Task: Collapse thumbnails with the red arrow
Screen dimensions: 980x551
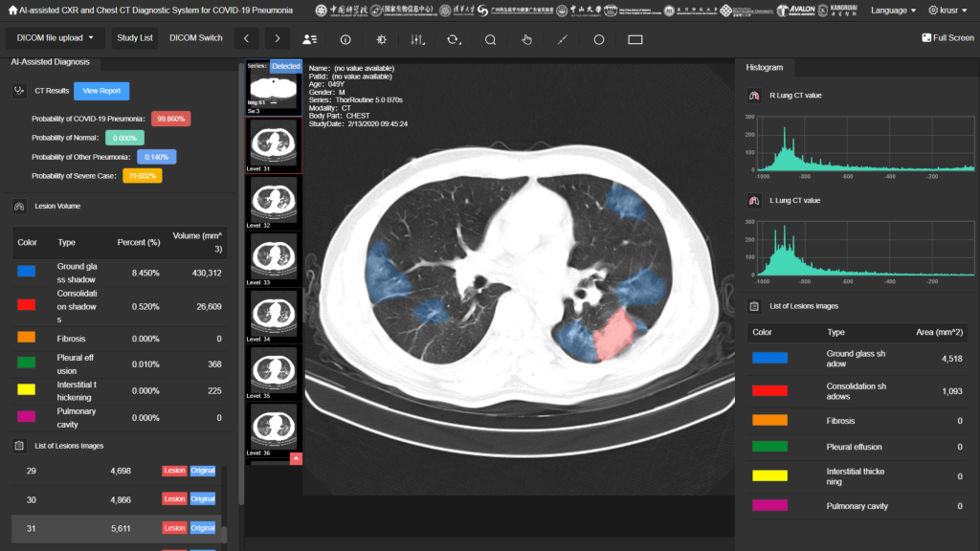Action: (297, 458)
